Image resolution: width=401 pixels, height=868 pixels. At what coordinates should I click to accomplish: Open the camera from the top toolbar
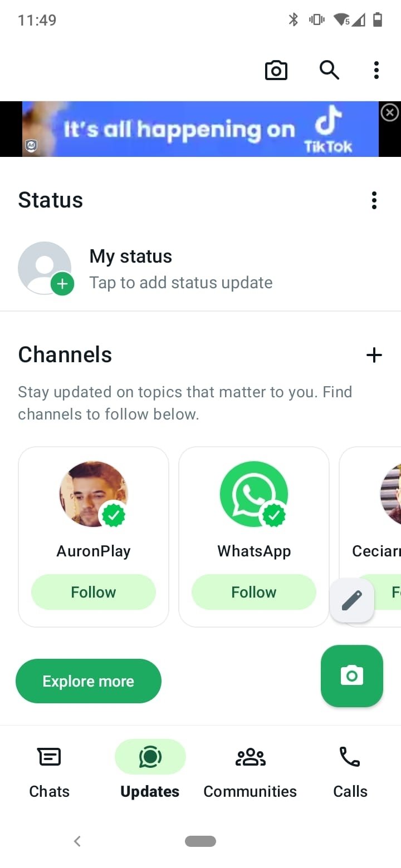pyautogui.click(x=276, y=70)
